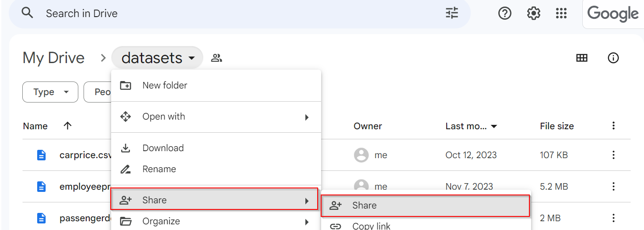The height and width of the screenshot is (230, 644).
Task: Open the Settings gear icon
Action: pos(533,14)
